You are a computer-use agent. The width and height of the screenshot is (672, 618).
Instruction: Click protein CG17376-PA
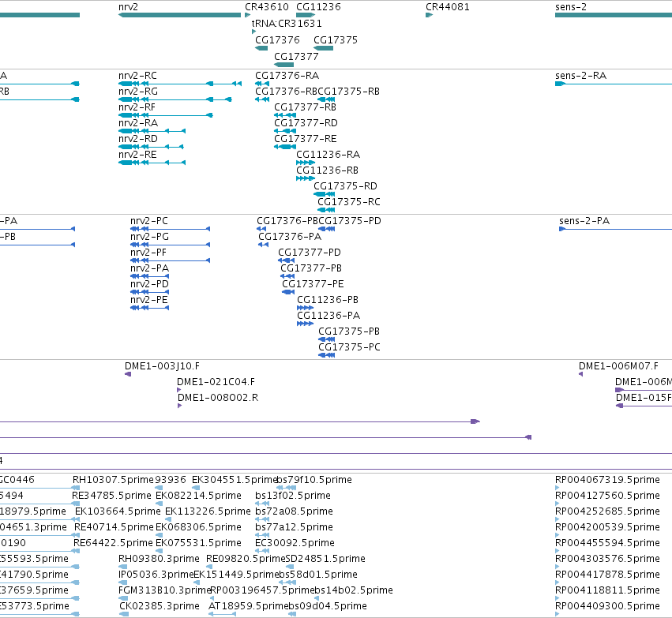pyautogui.click(x=290, y=238)
